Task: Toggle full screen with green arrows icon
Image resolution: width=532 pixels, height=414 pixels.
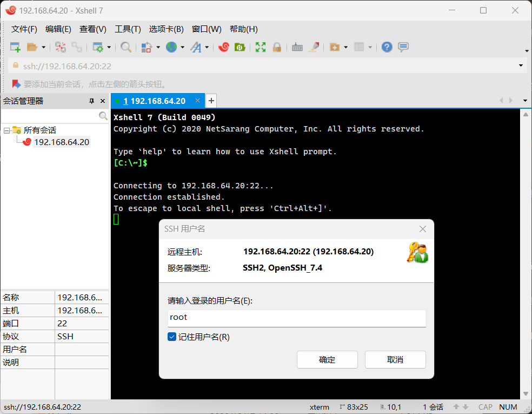Action: (261, 47)
